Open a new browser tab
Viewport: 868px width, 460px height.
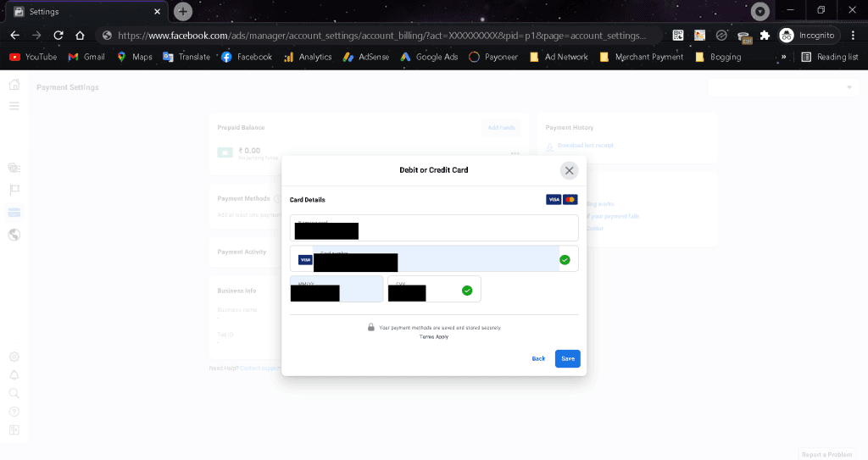183,11
